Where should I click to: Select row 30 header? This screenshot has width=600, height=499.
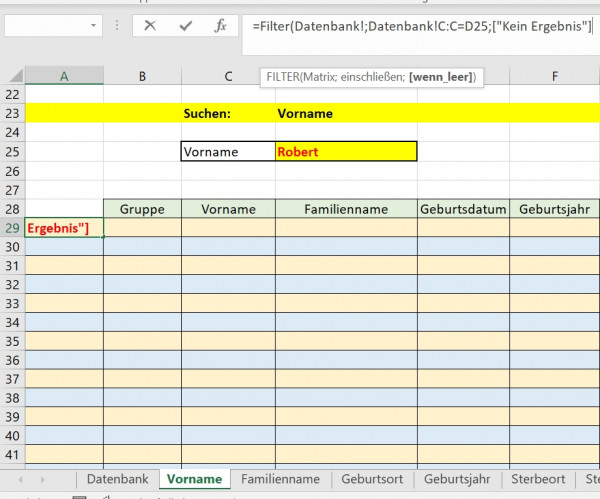click(12, 247)
